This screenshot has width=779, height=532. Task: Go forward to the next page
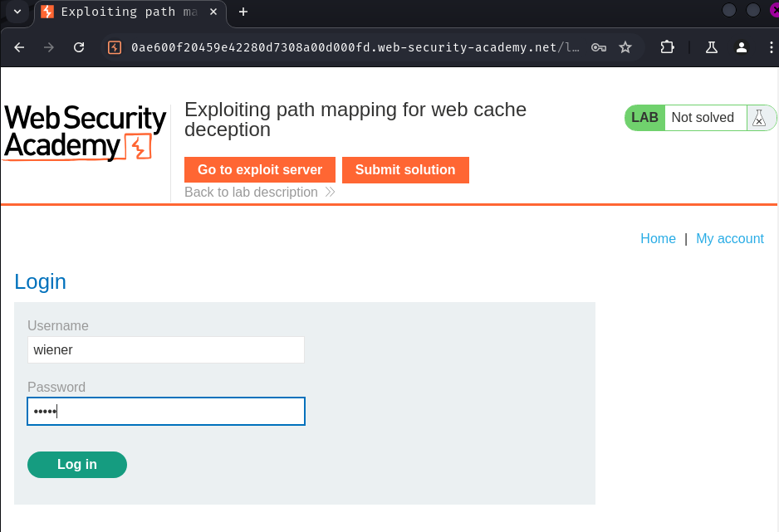coord(49,47)
